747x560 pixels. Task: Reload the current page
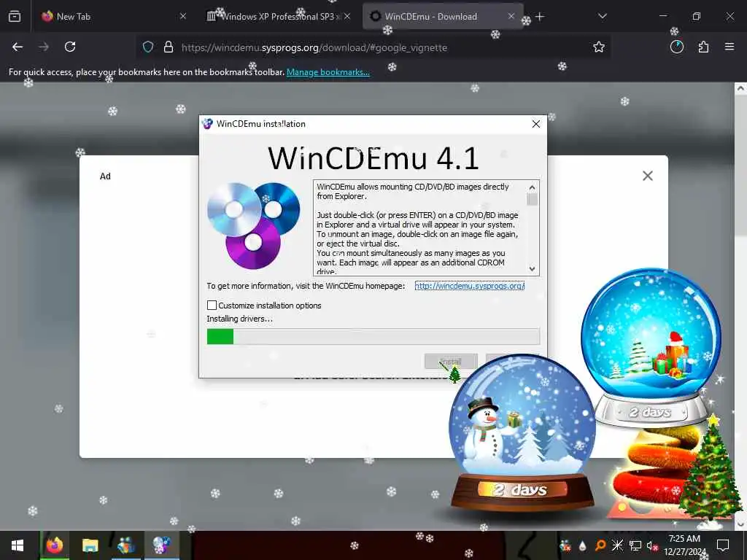[70, 47]
